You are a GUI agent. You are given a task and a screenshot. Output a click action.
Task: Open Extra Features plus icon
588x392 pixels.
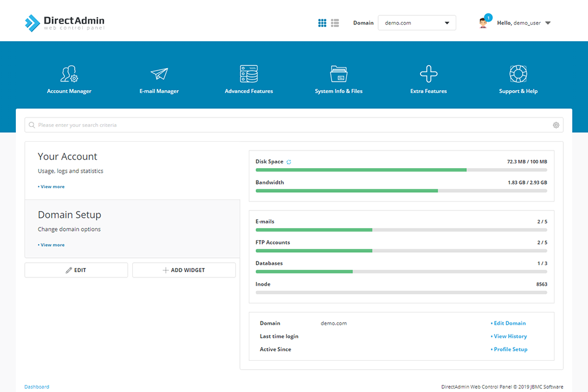[429, 74]
